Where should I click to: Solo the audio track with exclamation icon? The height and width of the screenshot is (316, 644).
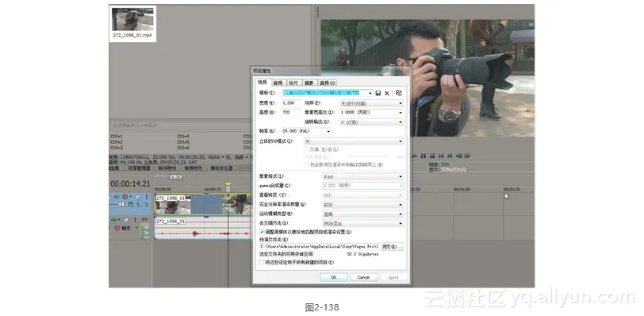coord(135,220)
